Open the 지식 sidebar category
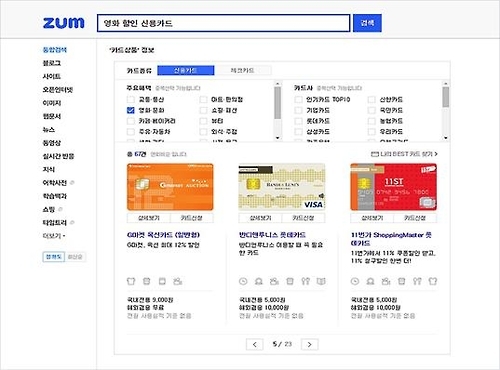 click(49, 169)
